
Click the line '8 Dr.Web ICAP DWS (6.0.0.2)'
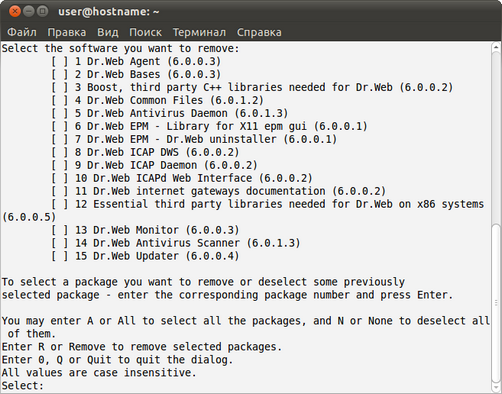point(157,152)
